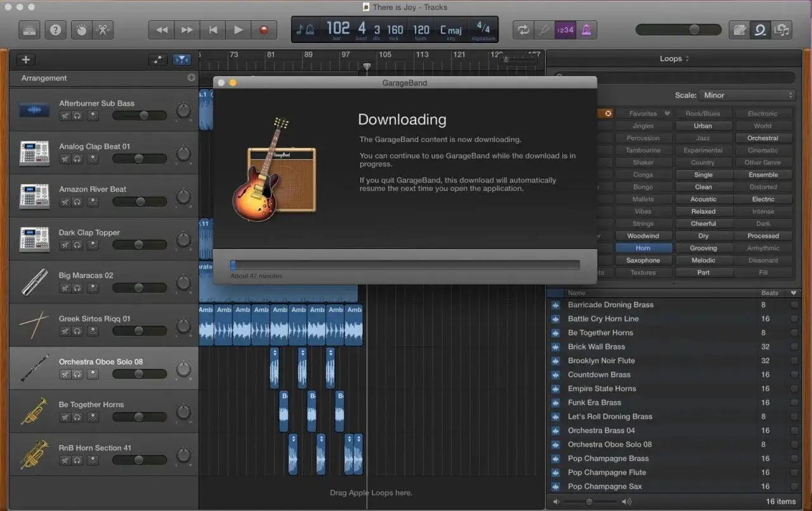812x511 pixels.
Task: Go to beginning of project
Action: coord(213,30)
